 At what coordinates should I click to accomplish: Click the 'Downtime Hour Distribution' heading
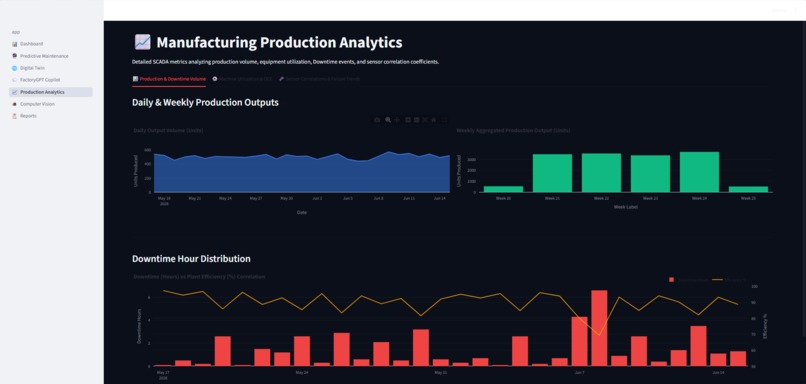(191, 259)
